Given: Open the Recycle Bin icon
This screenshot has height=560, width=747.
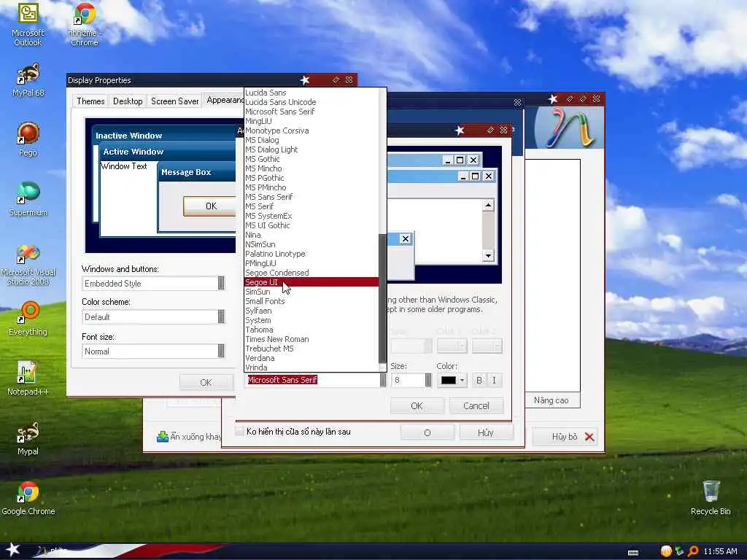Looking at the screenshot, I should point(711,498).
